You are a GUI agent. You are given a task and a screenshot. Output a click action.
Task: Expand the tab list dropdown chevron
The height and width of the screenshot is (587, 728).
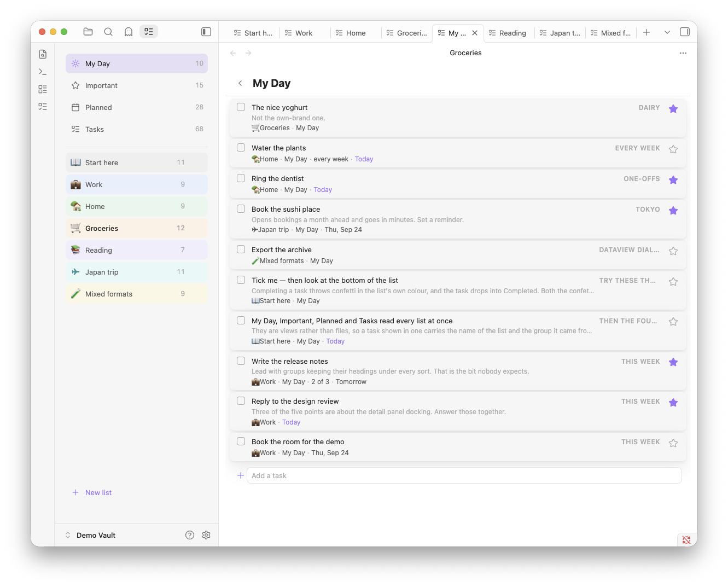point(667,32)
